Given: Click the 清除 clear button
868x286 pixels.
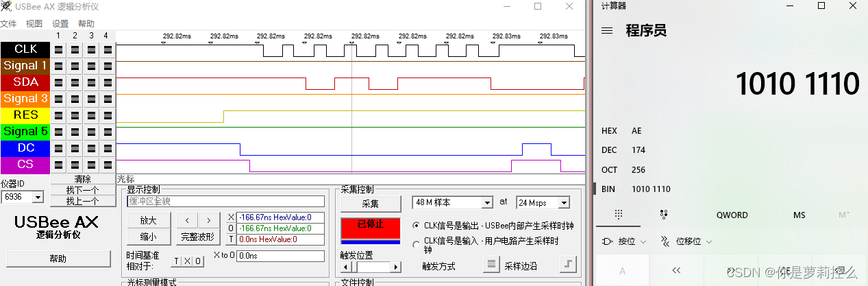Looking at the screenshot, I should (x=82, y=179).
